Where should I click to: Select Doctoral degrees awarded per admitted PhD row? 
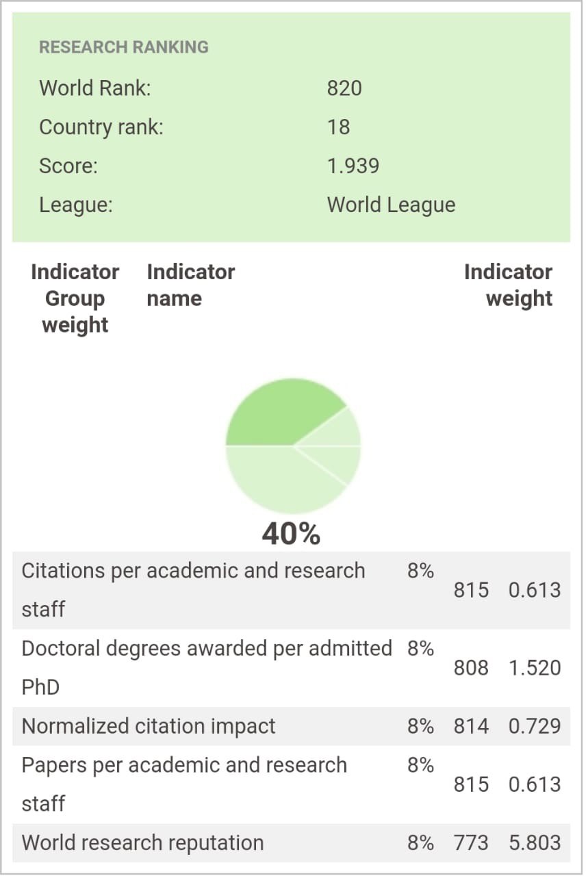291,668
